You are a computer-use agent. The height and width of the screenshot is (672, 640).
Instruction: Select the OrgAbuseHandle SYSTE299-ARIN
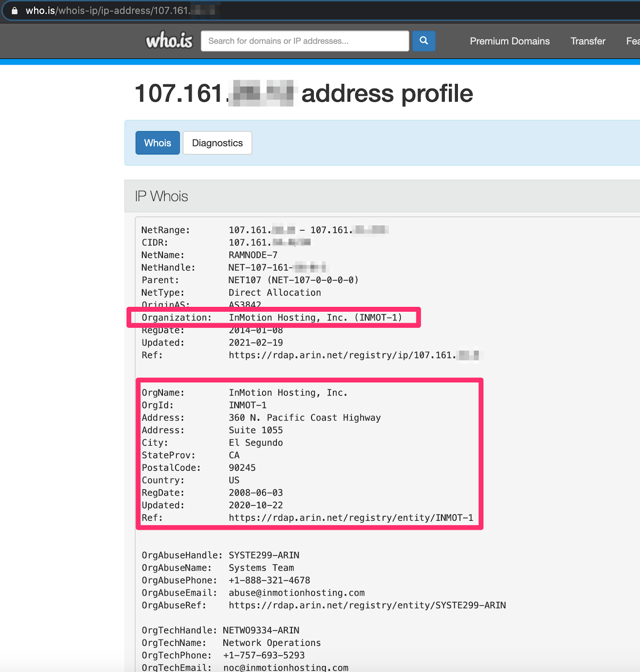264,555
